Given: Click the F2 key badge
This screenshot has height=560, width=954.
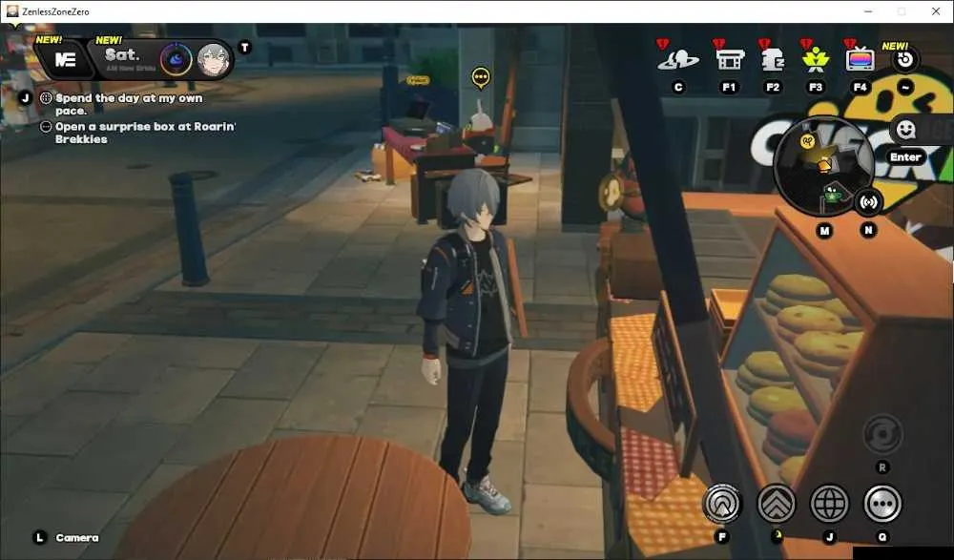Looking at the screenshot, I should click(773, 87).
